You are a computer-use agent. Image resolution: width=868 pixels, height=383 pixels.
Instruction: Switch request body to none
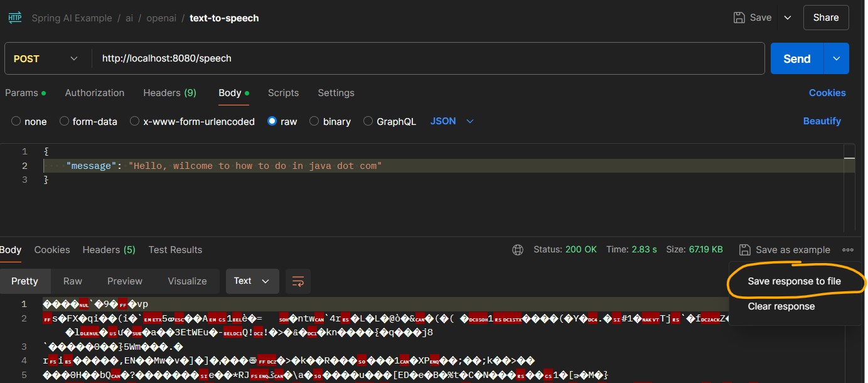click(28, 121)
